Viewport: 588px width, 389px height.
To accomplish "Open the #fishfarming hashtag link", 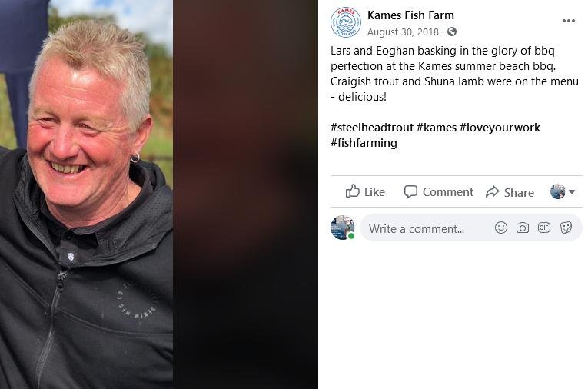I will [x=364, y=143].
